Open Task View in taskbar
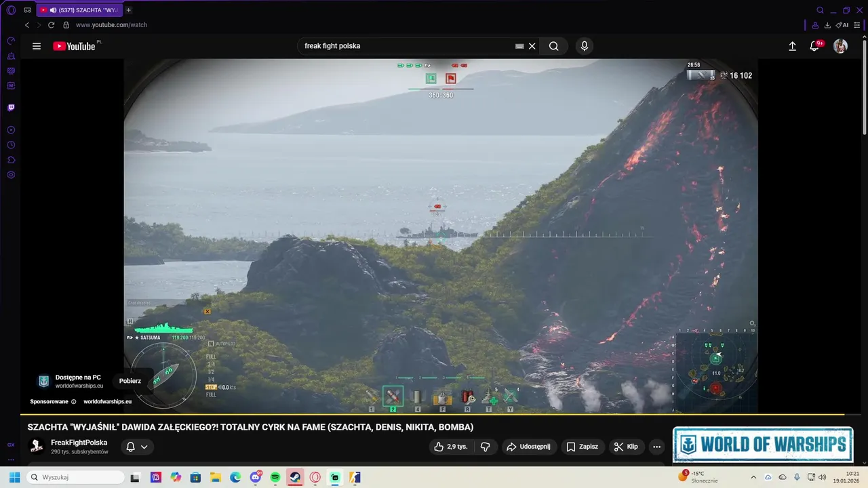This screenshot has height=488, width=868. click(135, 477)
